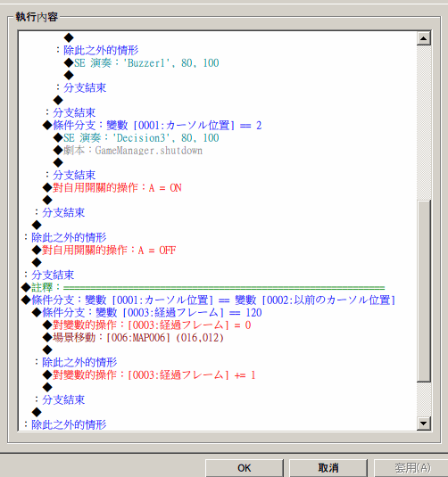The height and width of the screenshot is (477, 448).
Task: Select the 除此之外的情形 line above A = OFF
Action: pos(65,237)
